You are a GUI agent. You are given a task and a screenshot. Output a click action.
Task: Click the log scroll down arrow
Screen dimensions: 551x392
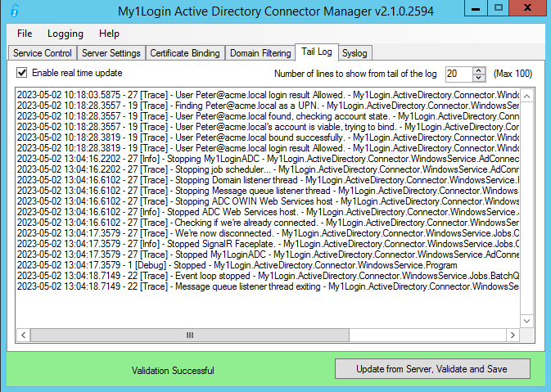coord(526,321)
